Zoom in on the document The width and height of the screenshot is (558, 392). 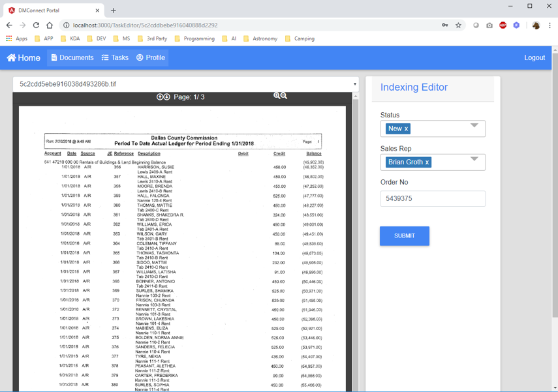point(277,96)
